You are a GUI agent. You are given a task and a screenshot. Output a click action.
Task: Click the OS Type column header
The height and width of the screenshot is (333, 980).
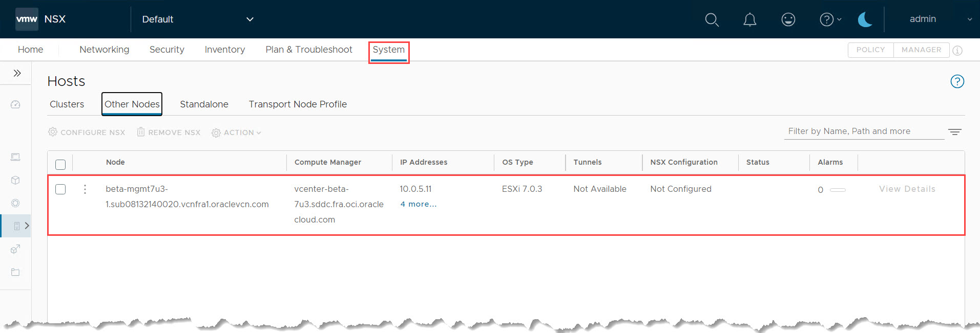(517, 162)
